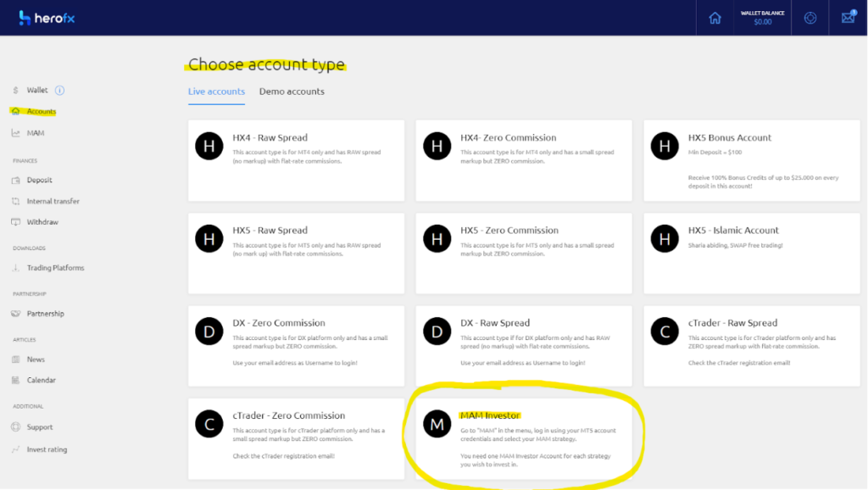This screenshot has width=868, height=490.
Task: Select HX4- Zero Commission account title
Action: pyautogui.click(x=509, y=137)
